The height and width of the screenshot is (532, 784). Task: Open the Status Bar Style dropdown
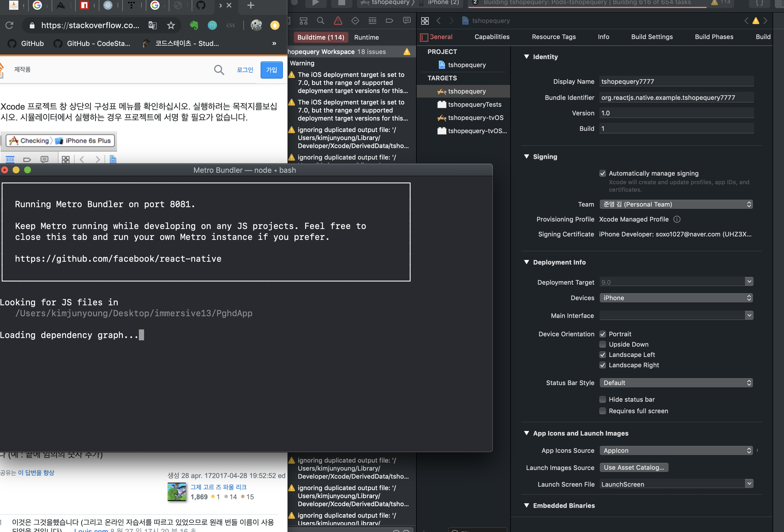[676, 383]
